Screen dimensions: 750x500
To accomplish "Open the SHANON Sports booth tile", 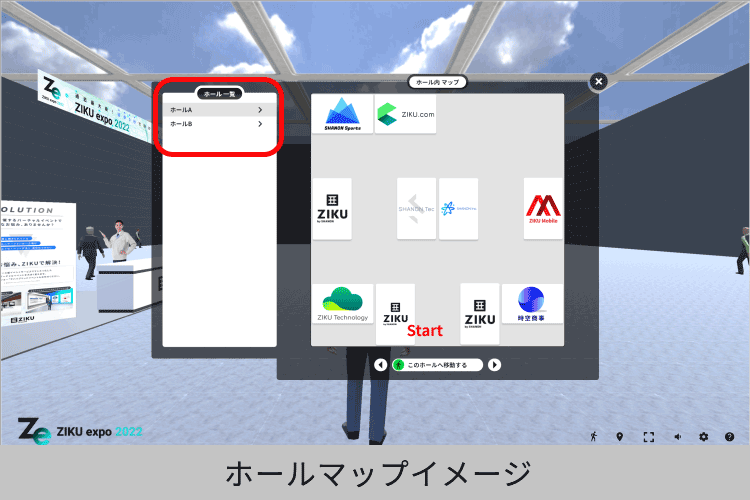I will pos(342,114).
